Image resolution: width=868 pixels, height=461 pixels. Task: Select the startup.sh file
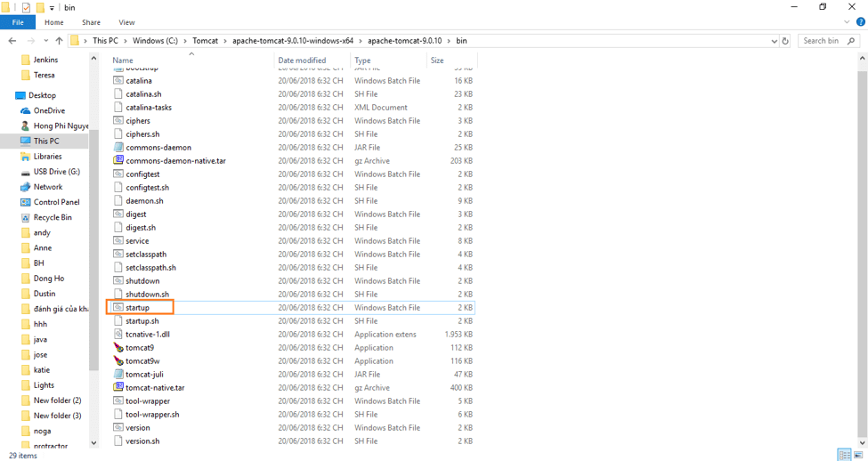click(142, 321)
